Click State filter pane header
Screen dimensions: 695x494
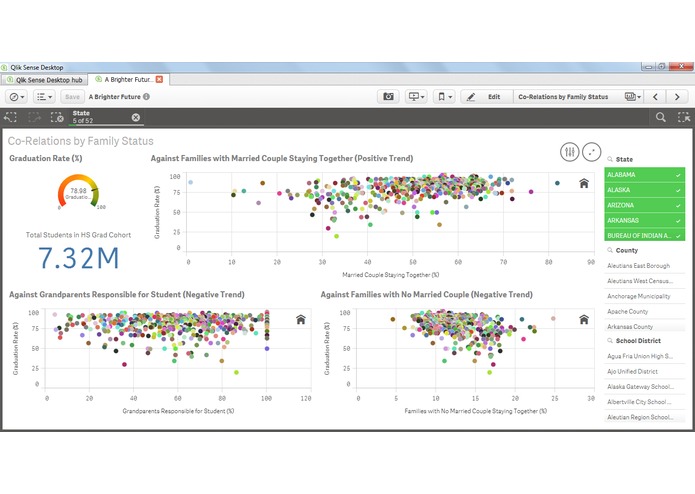pyautogui.click(x=624, y=159)
